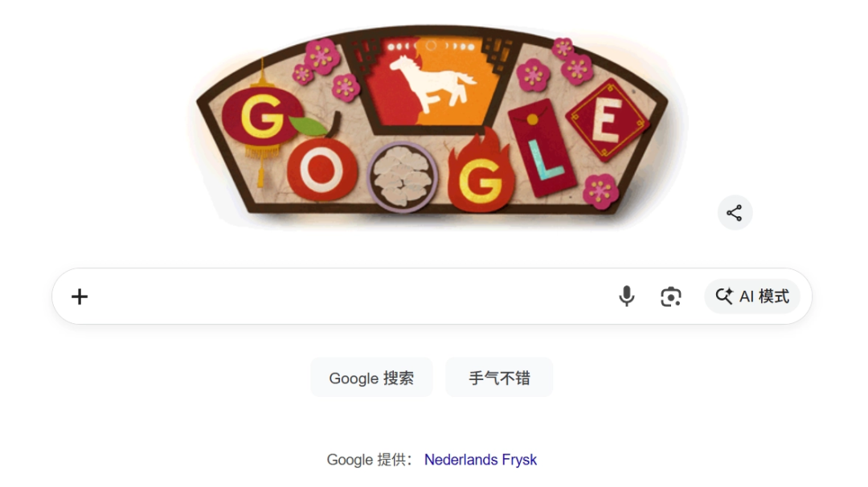Switch language to Frysk

[519, 460]
